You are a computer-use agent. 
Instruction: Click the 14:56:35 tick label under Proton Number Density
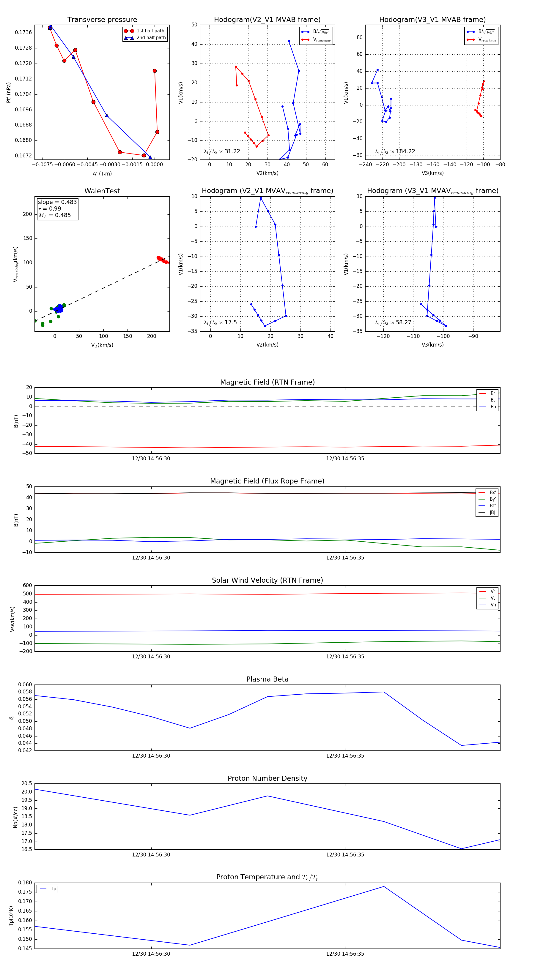(344, 855)
